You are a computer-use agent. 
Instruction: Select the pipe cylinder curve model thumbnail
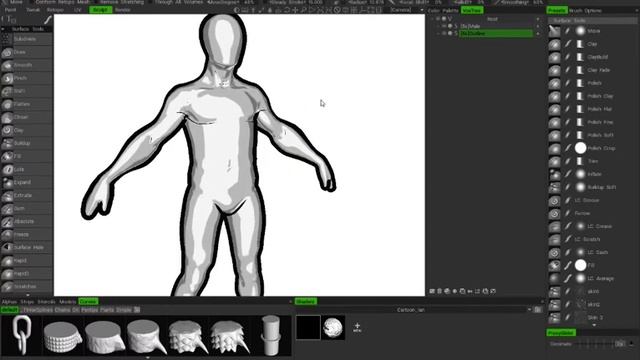(x=271, y=335)
